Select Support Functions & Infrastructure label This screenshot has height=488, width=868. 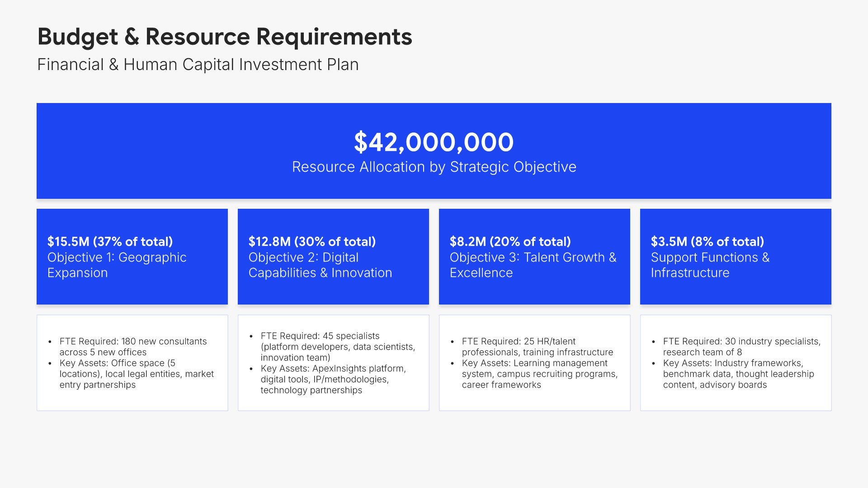pyautogui.click(x=710, y=265)
